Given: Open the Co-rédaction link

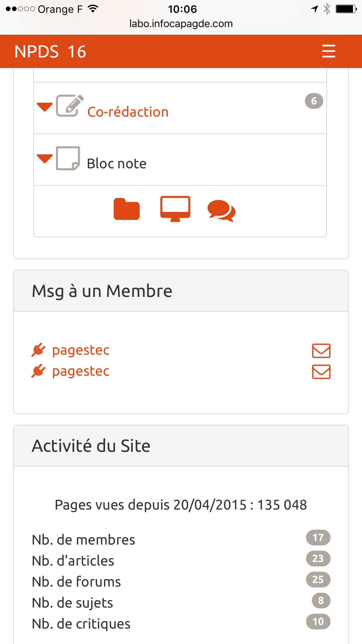Looking at the screenshot, I should 128,112.
